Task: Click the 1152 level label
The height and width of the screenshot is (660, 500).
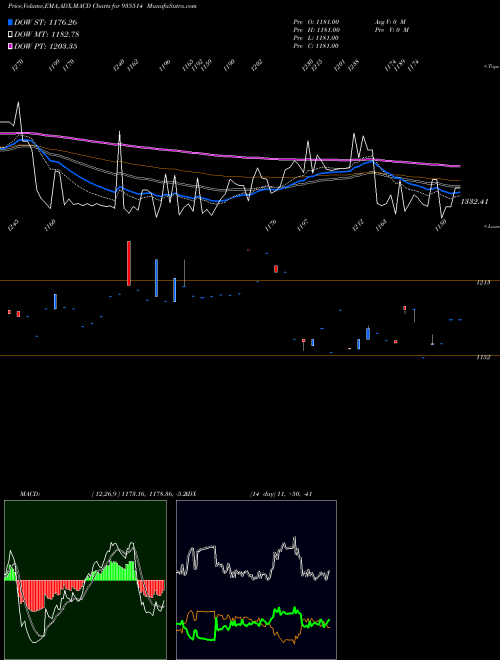Action: (483, 357)
